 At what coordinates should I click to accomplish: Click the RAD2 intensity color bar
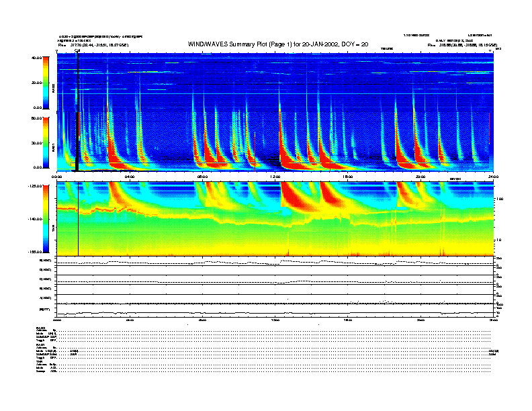click(46, 83)
